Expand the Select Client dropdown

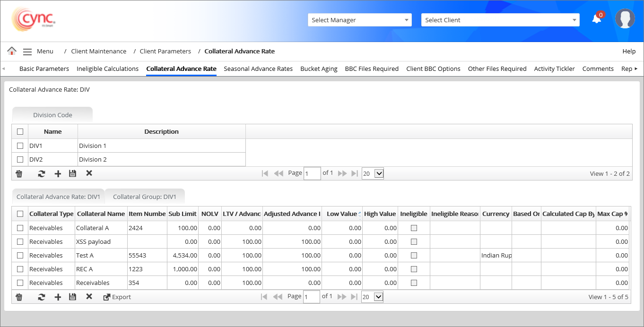[x=500, y=20]
